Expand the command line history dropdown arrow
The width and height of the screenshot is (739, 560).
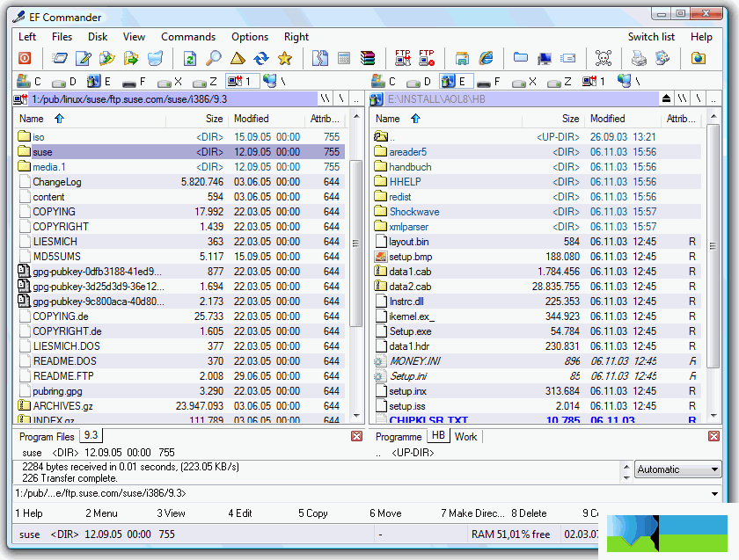[x=714, y=493]
